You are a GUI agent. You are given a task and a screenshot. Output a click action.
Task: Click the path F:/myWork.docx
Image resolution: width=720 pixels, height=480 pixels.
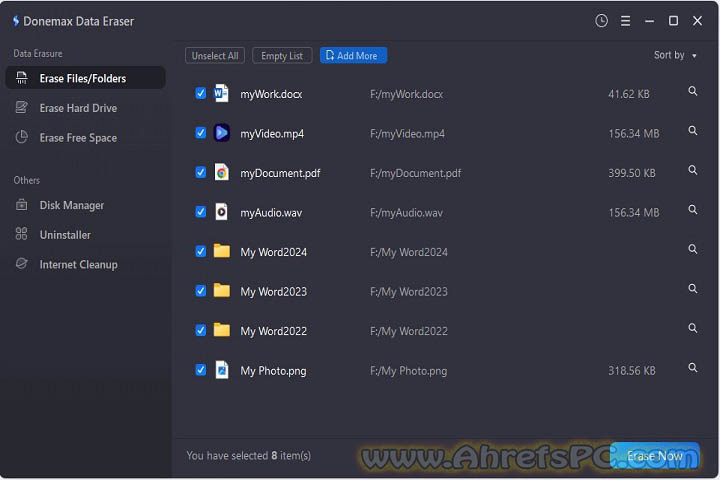[406, 94]
